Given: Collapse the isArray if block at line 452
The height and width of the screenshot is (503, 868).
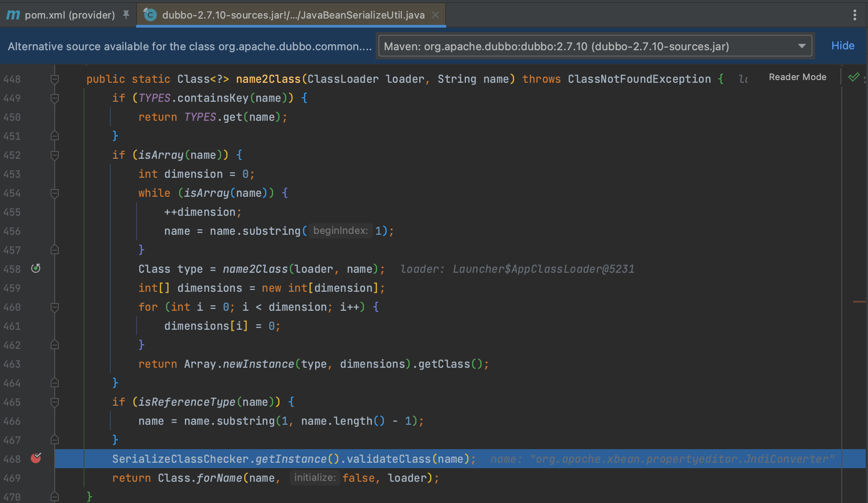Looking at the screenshot, I should 55,155.
